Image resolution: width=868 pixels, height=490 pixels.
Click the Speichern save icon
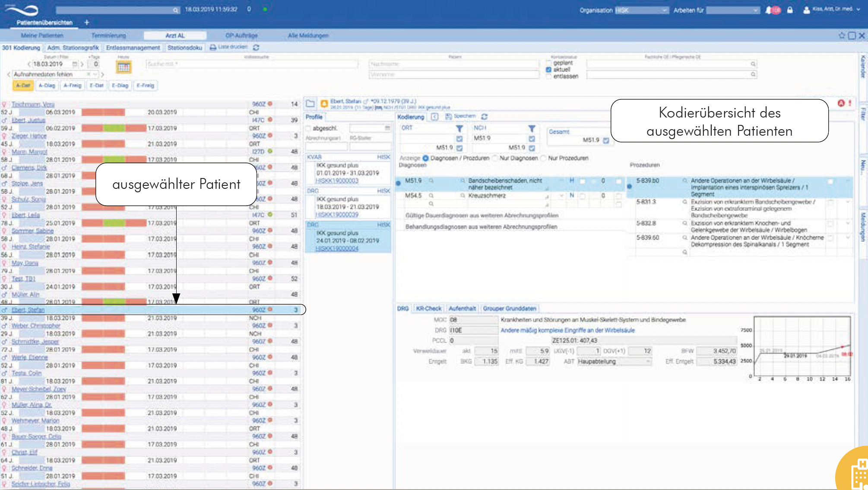coord(448,117)
